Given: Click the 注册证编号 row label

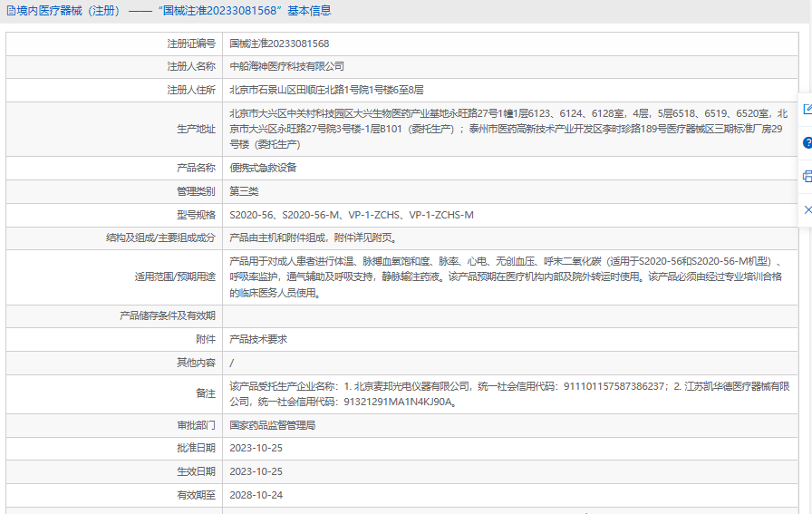Looking at the screenshot, I should pos(191,44).
